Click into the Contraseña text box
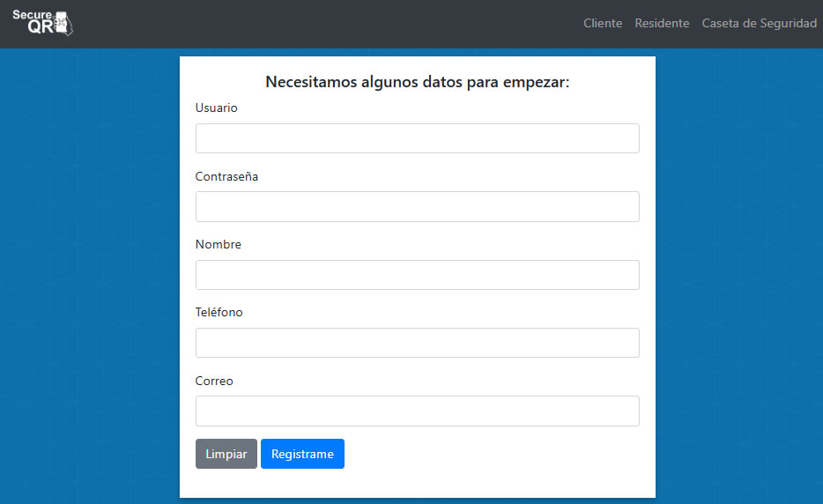This screenshot has height=504, width=823. pos(417,206)
